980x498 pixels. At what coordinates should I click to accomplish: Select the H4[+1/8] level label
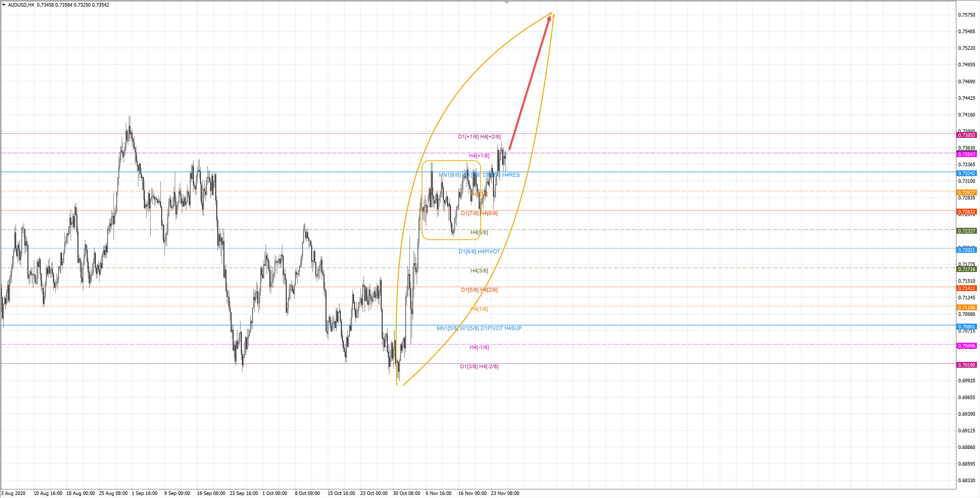pyautogui.click(x=479, y=156)
